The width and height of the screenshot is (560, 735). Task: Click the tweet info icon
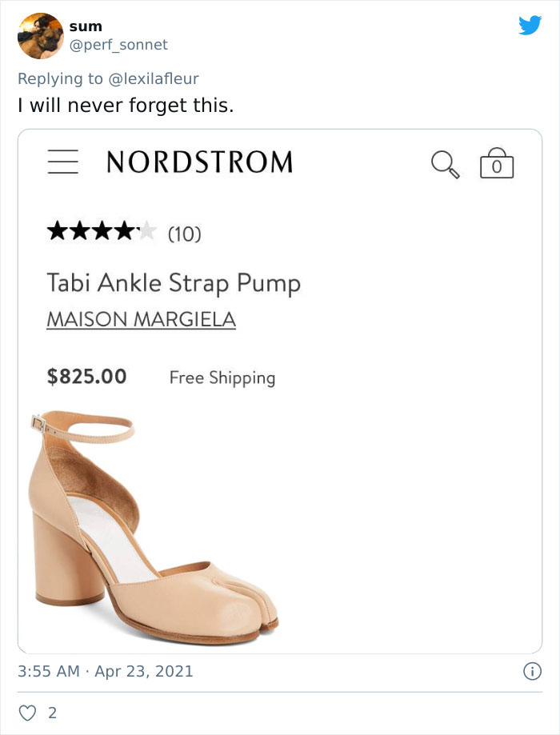click(x=531, y=673)
